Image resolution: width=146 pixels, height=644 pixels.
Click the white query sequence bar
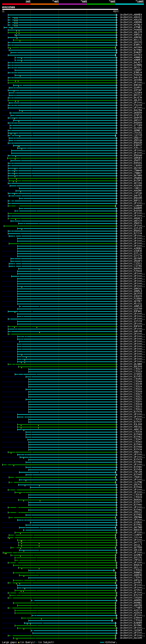pyautogui.click(x=60, y=10)
